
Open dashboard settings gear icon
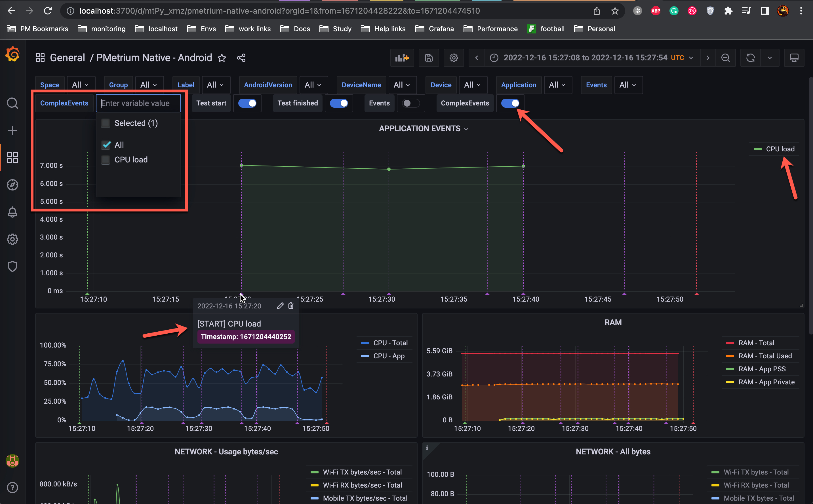[x=454, y=58]
